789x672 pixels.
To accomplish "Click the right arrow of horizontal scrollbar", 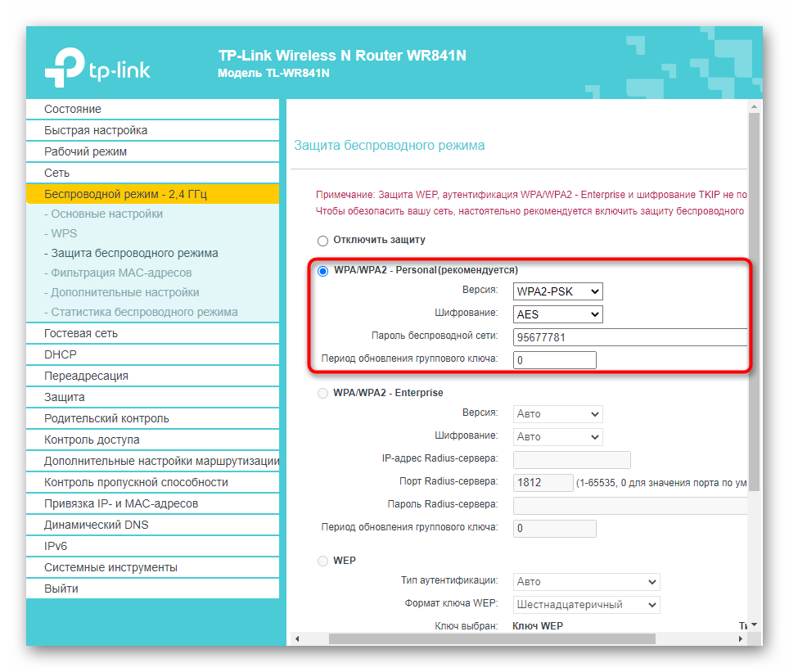I will (742, 638).
